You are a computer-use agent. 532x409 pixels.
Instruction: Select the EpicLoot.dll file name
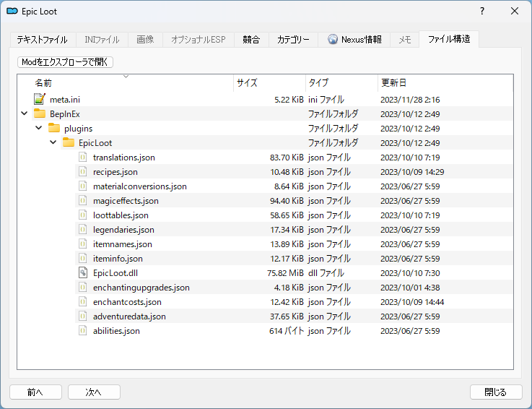(x=115, y=272)
